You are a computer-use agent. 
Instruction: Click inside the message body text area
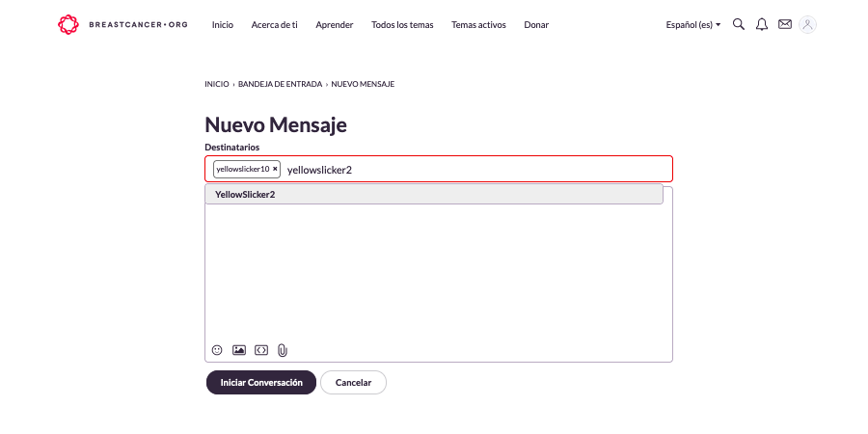click(x=439, y=274)
